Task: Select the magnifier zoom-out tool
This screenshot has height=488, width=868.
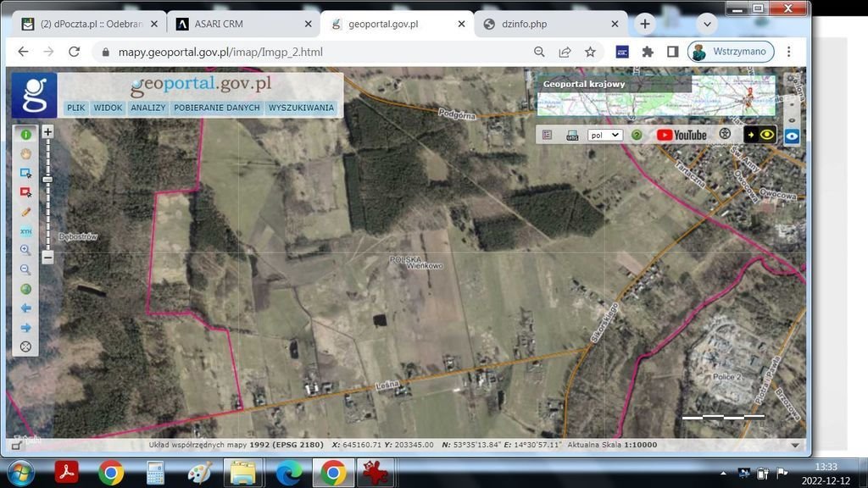Action: pos(25,269)
